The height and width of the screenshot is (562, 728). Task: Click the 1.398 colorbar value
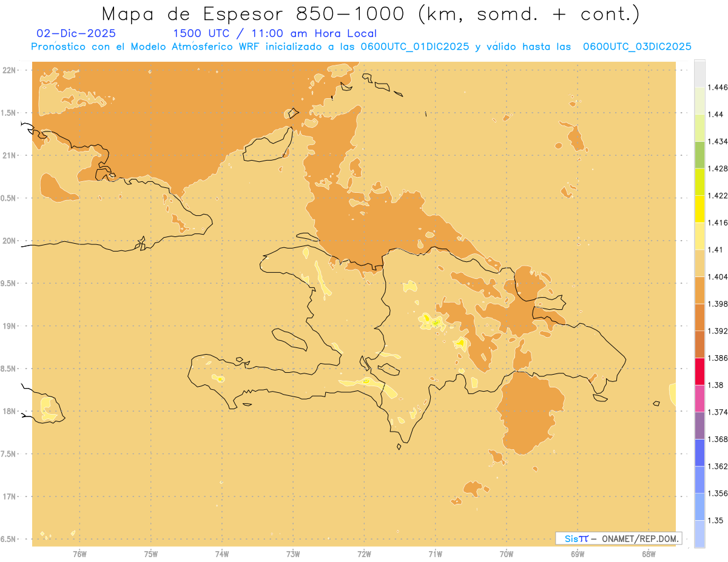pos(718,304)
